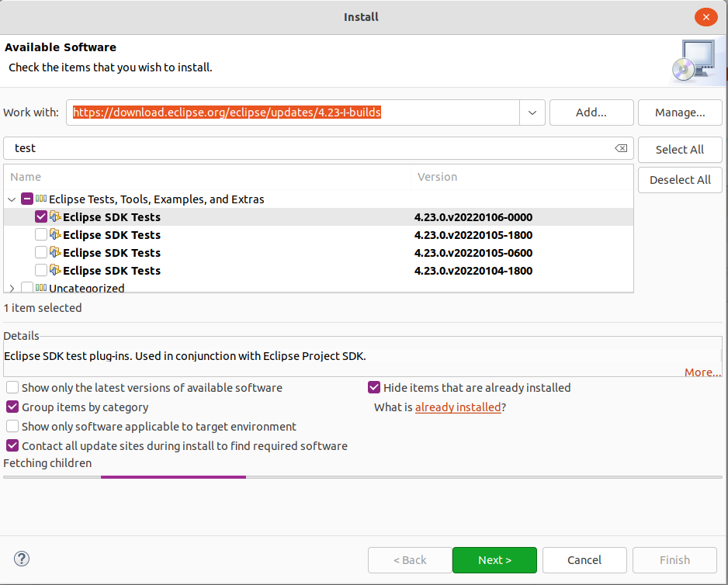Screen dimensions: 728x585
Task: Click feature icon of version 4.23.0.v20220104-1800
Action: pos(55,270)
